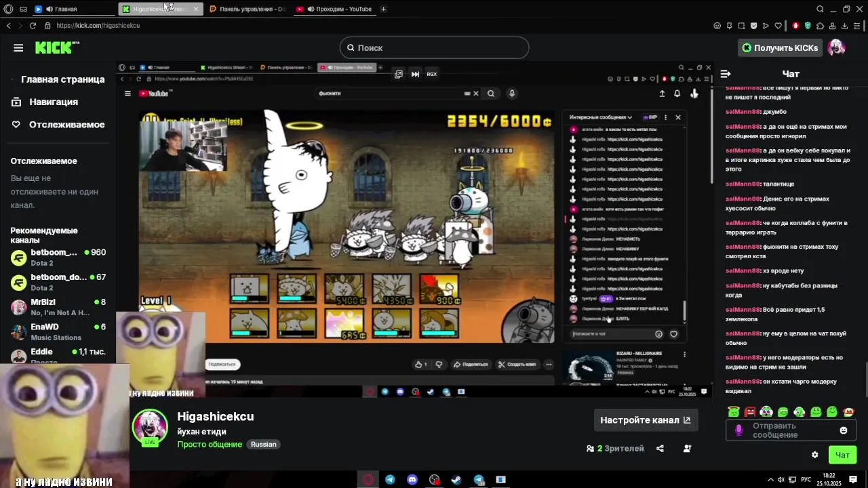Insert the red angry emote
Image resolution: width=868 pixels, height=488 pixels.
tap(750, 411)
